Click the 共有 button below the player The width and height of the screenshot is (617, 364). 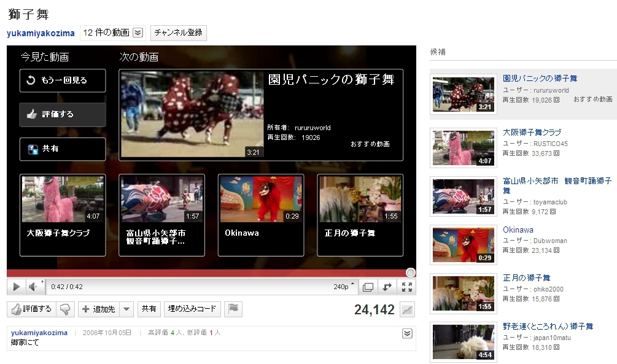pos(149,309)
